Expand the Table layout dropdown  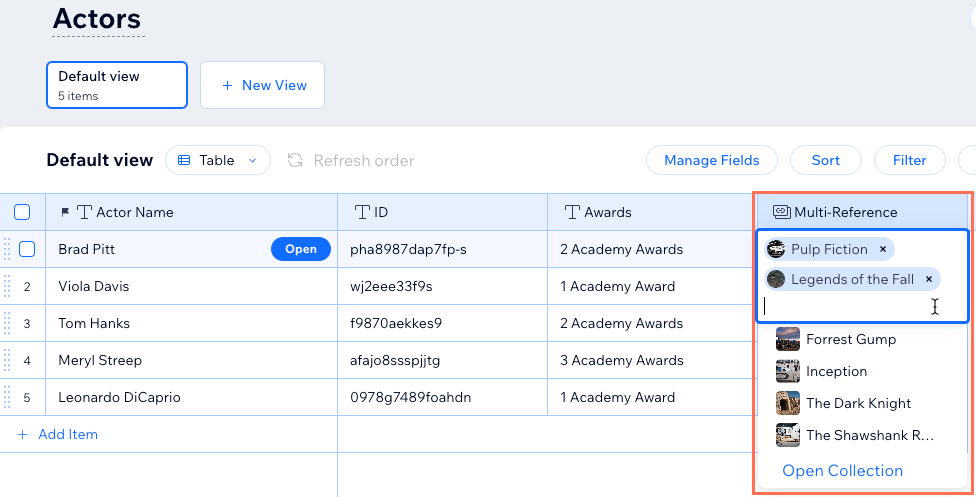(x=218, y=161)
